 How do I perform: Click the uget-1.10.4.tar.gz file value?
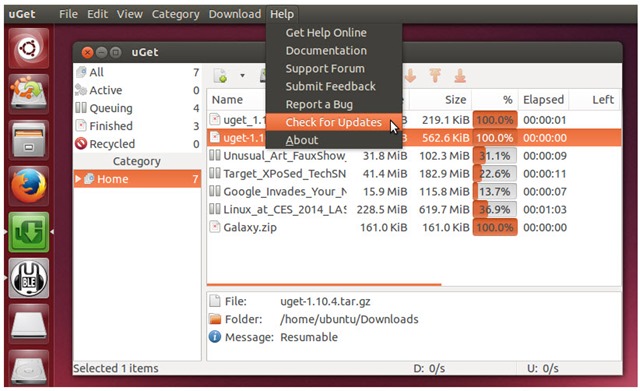pos(325,301)
